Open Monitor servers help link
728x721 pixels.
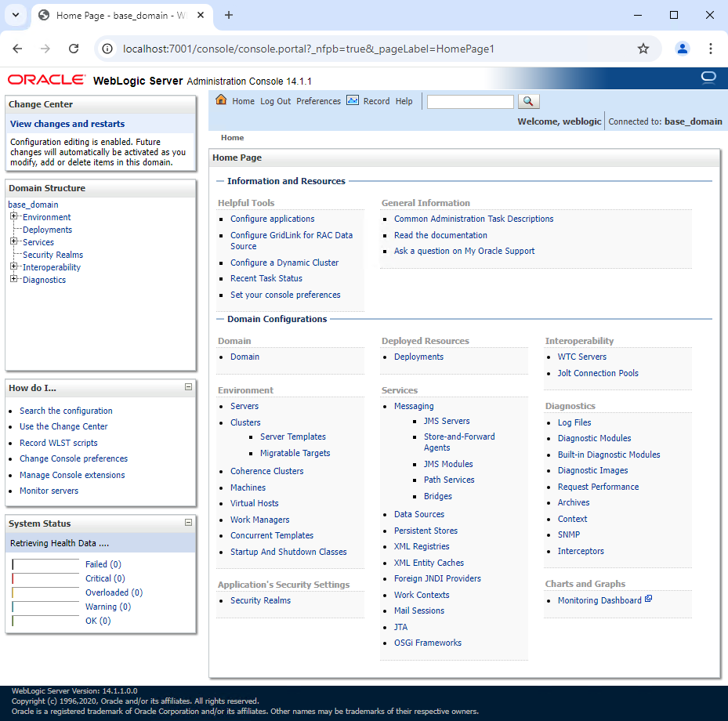[49, 491]
